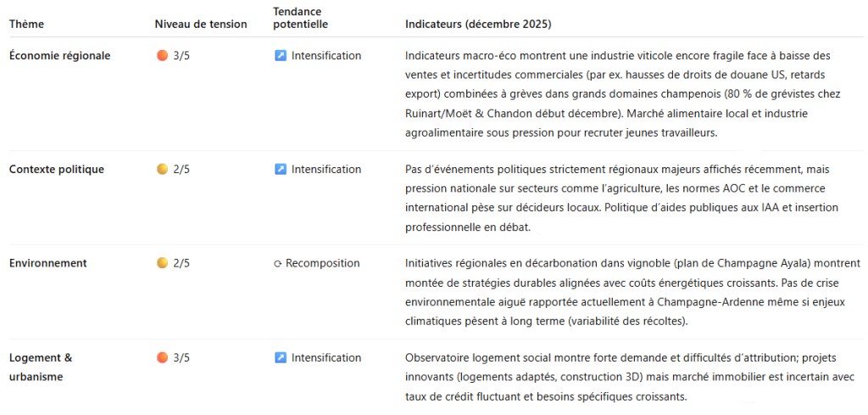Image resolution: width=868 pixels, height=415 pixels.
Task: Click the yellow circle in the Contexte politique row
Action: 162,170
